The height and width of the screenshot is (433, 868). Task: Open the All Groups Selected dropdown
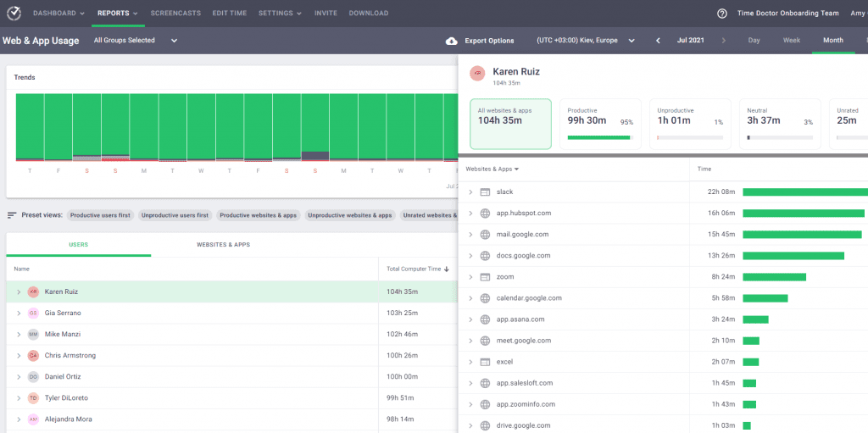click(x=136, y=41)
